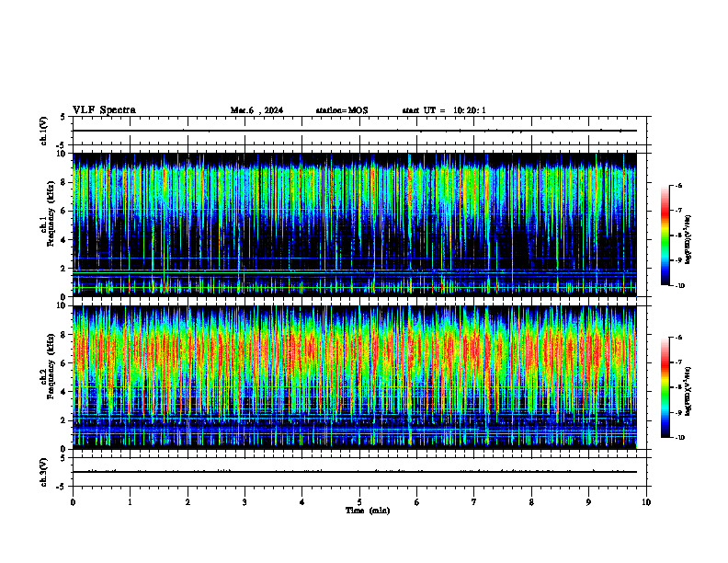Click the "7" minute tick label
Viewport: 728px width, 563px height.
pyautogui.click(x=474, y=502)
